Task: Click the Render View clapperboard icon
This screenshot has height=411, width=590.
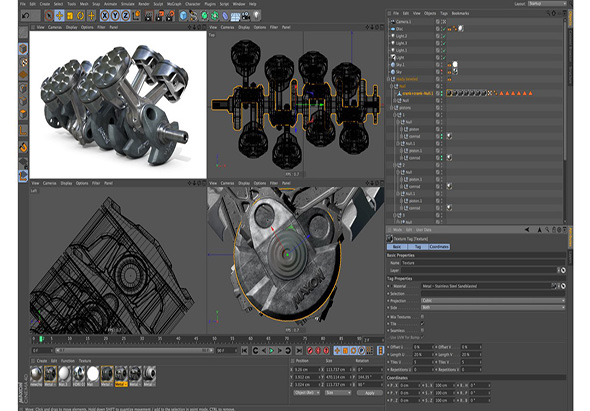Action: tap(149, 15)
